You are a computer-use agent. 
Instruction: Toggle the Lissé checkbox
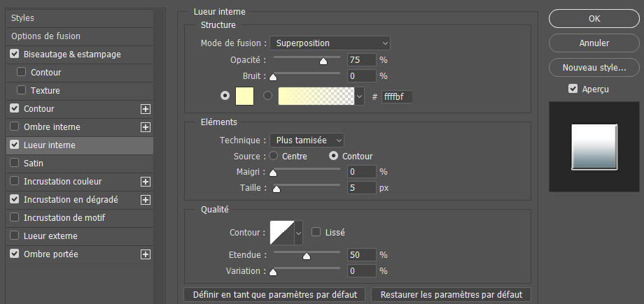point(316,232)
